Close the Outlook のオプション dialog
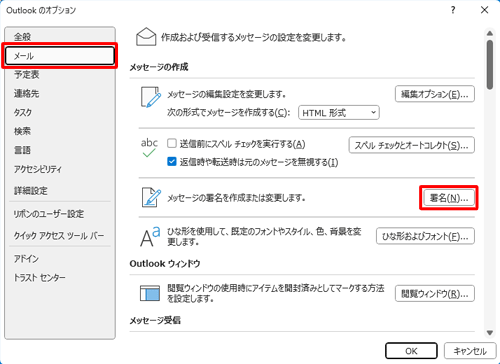Viewport: 500px width, 364px height. coord(484,10)
